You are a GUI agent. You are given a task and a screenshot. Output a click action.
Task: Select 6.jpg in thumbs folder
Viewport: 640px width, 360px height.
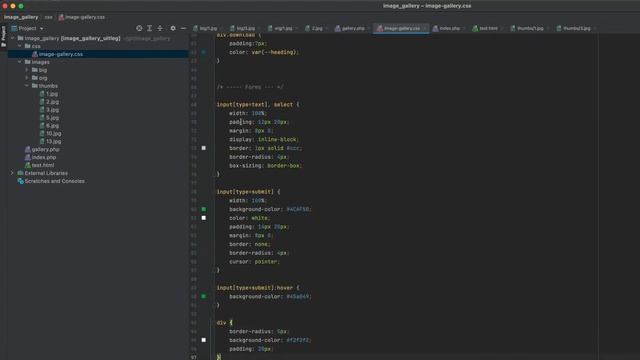pos(52,126)
